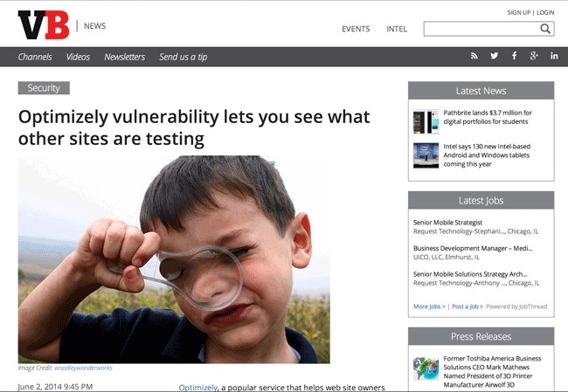Go to the NEWS section link
Screen dimensions: 568x392
pyautogui.click(x=95, y=26)
